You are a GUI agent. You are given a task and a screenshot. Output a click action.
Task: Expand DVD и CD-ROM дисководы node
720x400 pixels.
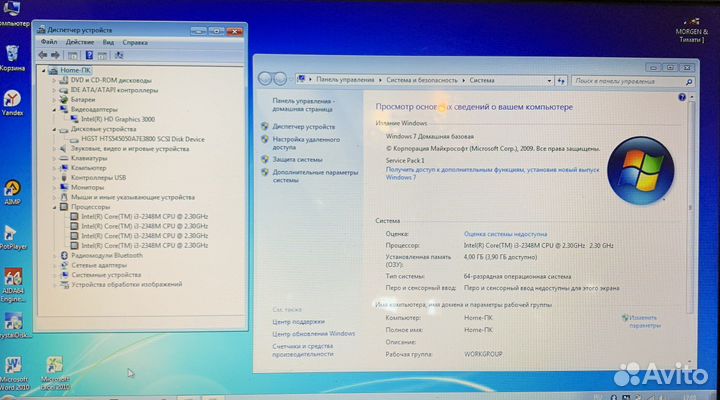click(54, 80)
